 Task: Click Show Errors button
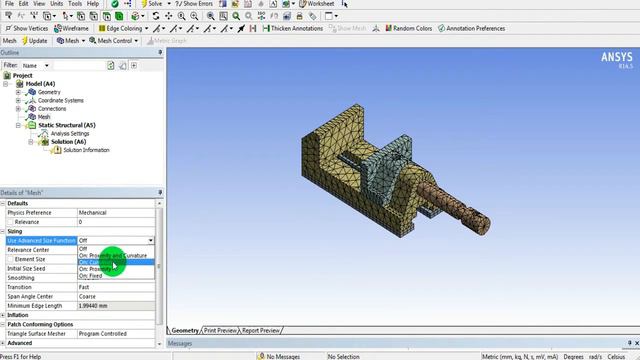(194, 4)
